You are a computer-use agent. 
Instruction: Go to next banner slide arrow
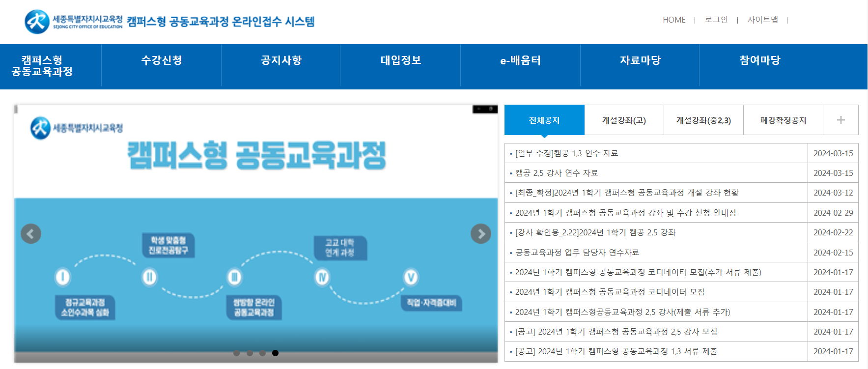click(x=481, y=233)
